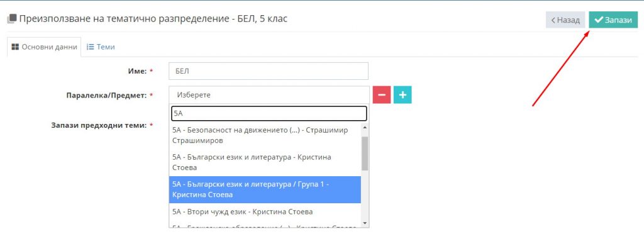This screenshot has width=644, height=246.
Task: Remove row with the red minus button
Action: coord(382,95)
